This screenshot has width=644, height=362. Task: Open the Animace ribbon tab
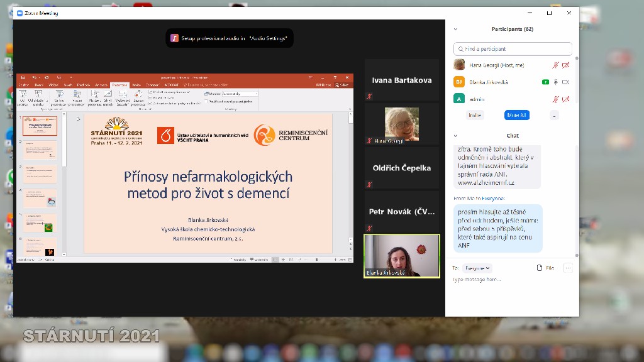[x=101, y=85]
